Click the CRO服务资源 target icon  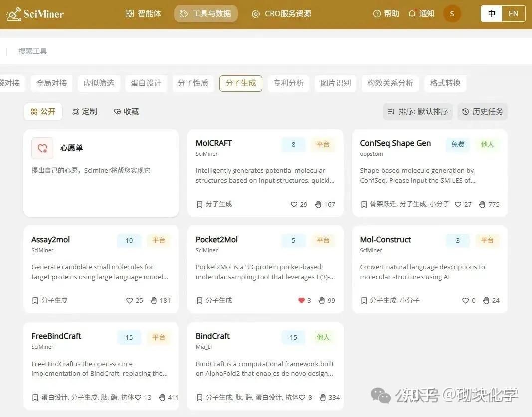[x=255, y=13]
